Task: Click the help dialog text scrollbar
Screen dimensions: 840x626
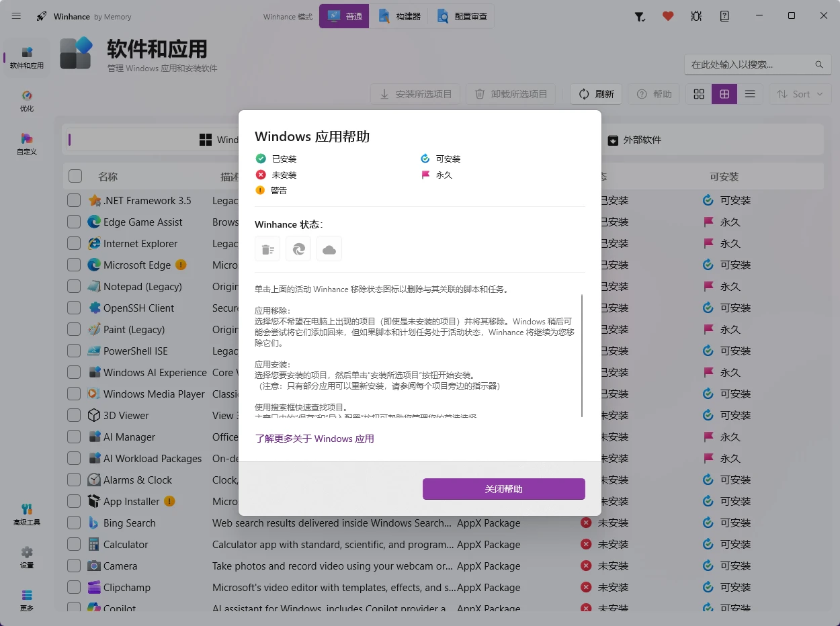Action: tap(582, 355)
